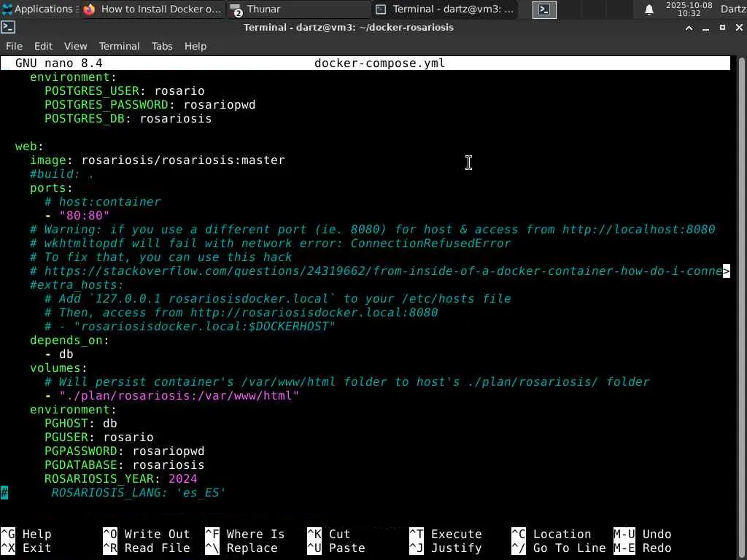The height and width of the screenshot is (560, 747).
Task: Maximize the terminal window
Action: 722,28
